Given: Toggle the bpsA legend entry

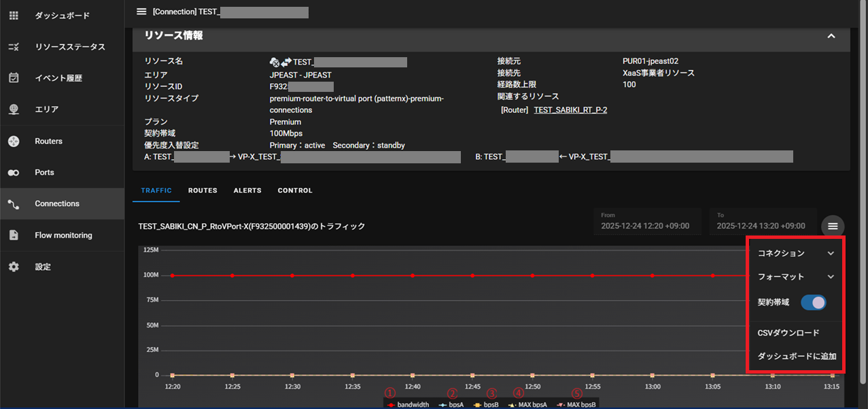Looking at the screenshot, I should [x=452, y=404].
